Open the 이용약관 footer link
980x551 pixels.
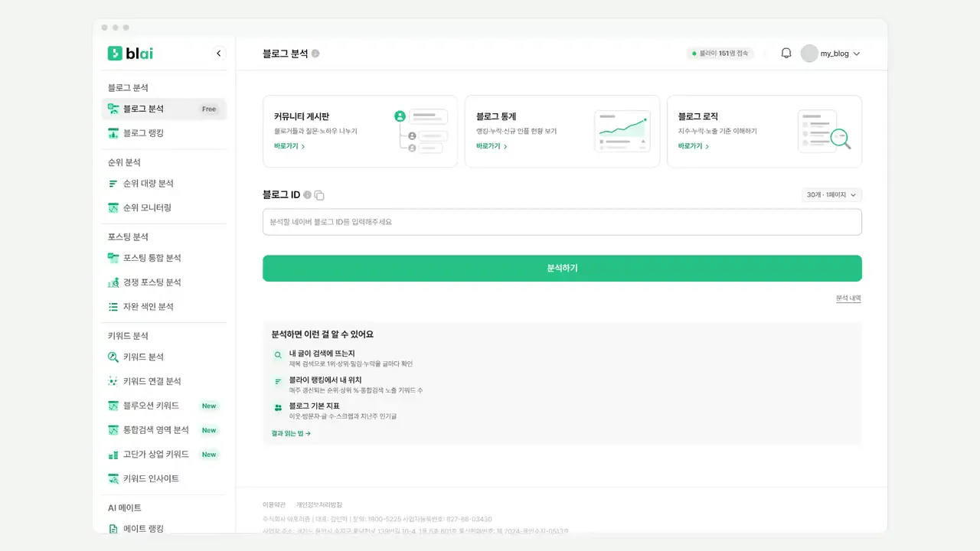(x=274, y=505)
